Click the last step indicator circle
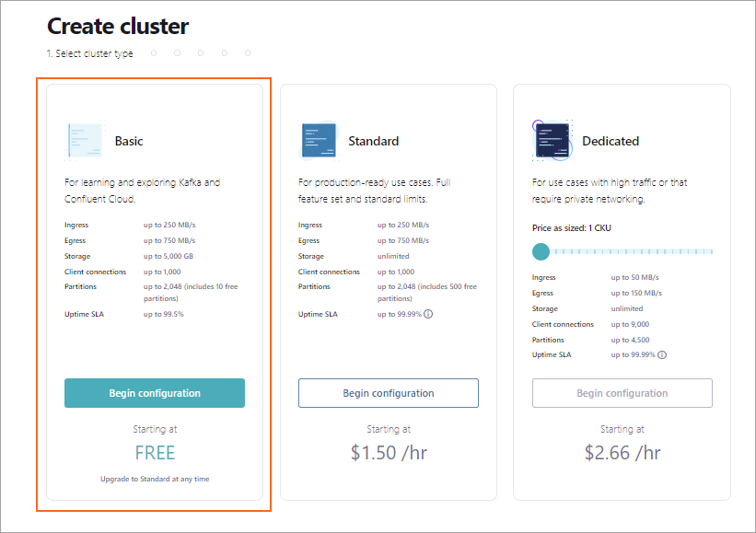756x533 pixels. [x=248, y=53]
